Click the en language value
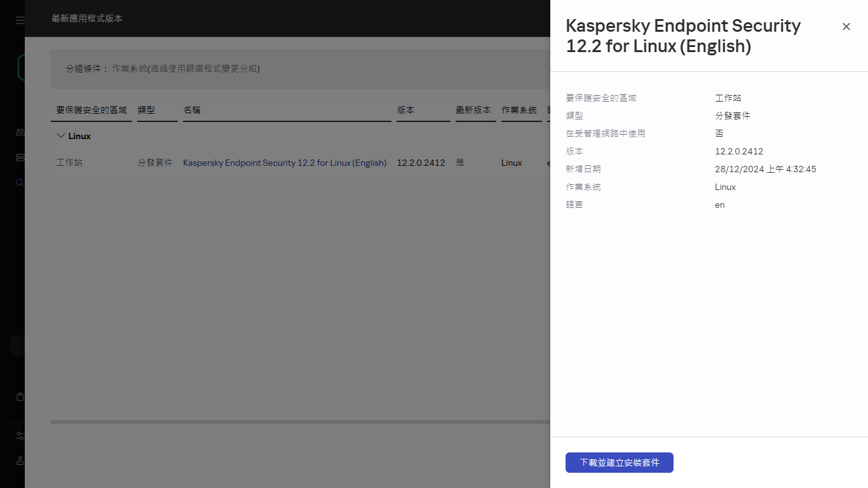The height and width of the screenshot is (488, 868). click(x=720, y=205)
